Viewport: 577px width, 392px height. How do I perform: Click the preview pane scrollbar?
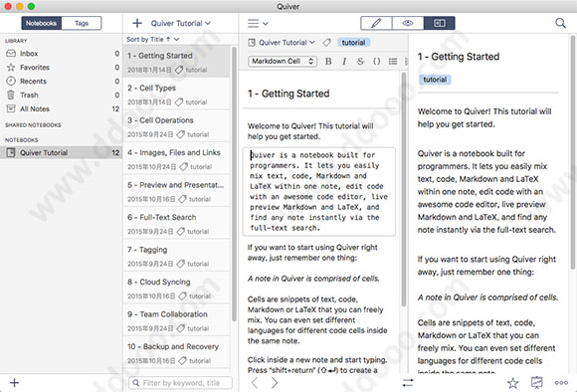[573, 153]
